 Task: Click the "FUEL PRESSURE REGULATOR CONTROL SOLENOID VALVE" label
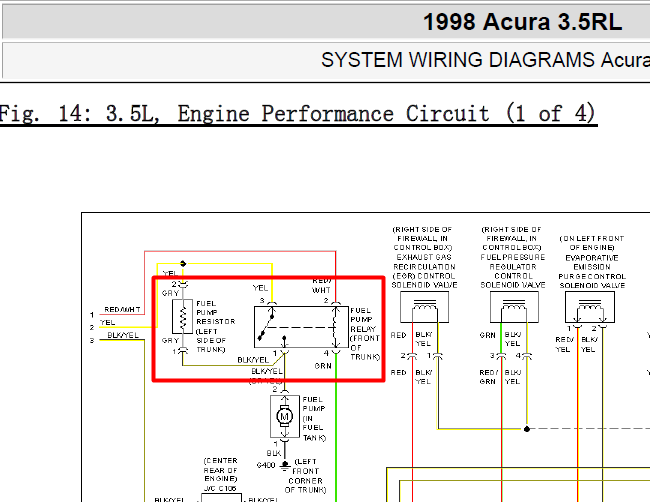(x=513, y=271)
